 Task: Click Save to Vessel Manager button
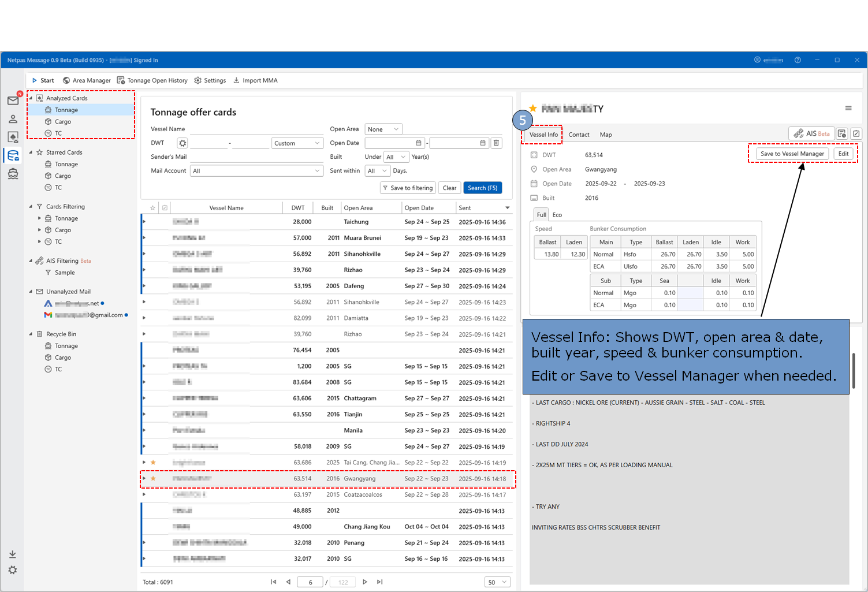pos(792,154)
